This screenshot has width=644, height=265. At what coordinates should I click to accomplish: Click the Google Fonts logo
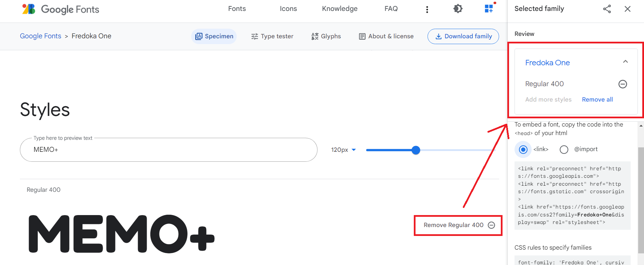point(61,9)
